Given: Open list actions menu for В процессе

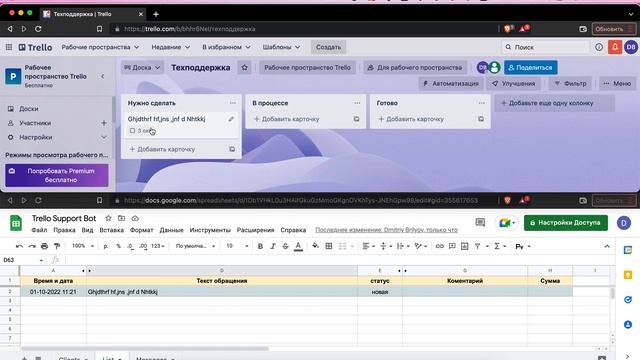Looking at the screenshot, I should click(357, 103).
